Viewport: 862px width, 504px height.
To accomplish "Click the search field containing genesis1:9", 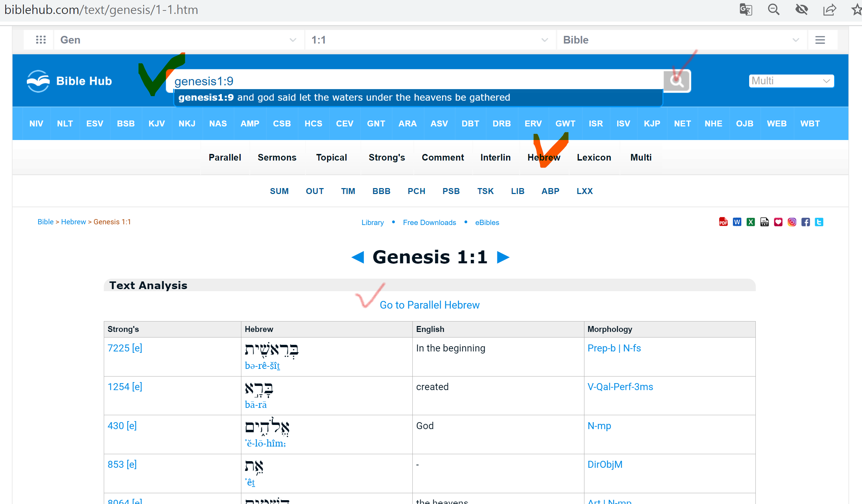I will pyautogui.click(x=414, y=81).
